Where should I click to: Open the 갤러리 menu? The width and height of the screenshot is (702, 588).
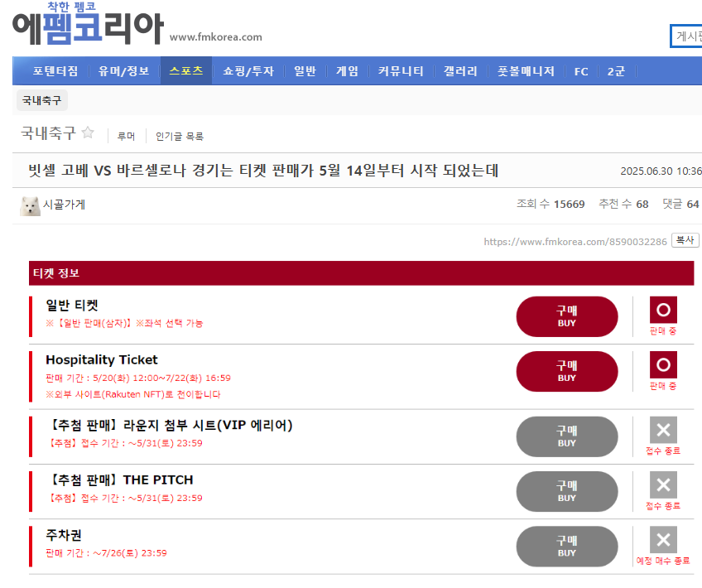click(x=460, y=71)
